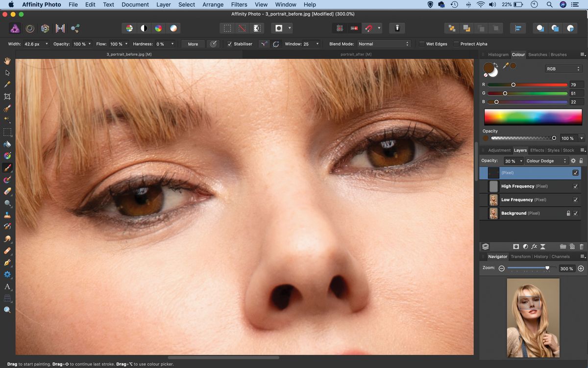Select the Zoom tool at the toolbar bottom
This screenshot has width=588, height=368.
click(x=7, y=310)
